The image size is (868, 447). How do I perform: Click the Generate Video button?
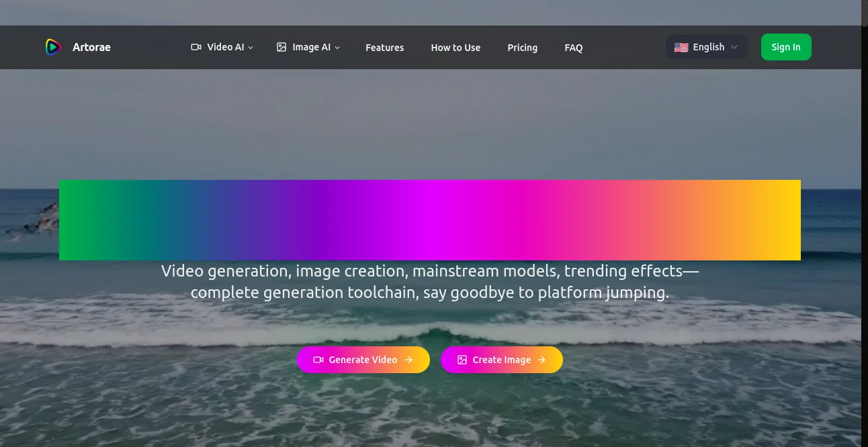[x=363, y=360]
